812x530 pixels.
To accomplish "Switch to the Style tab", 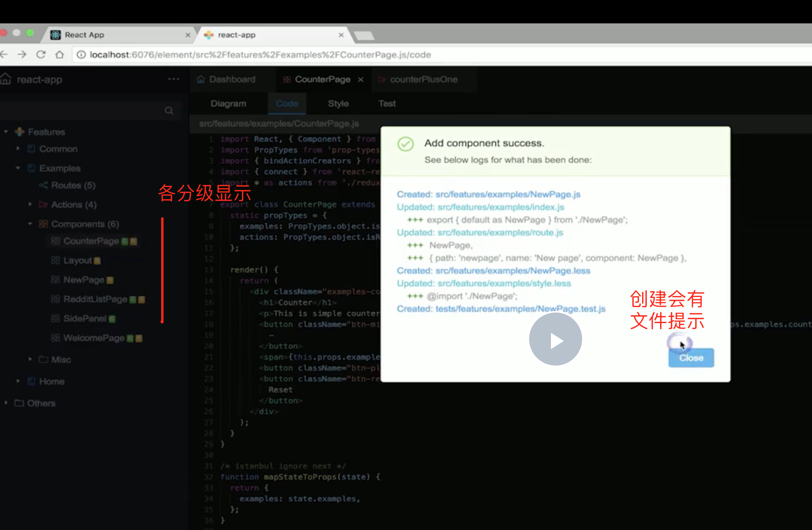I will tap(338, 104).
